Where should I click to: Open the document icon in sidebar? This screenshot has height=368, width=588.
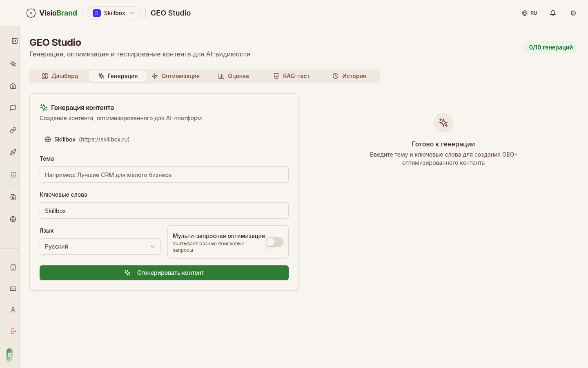13,197
